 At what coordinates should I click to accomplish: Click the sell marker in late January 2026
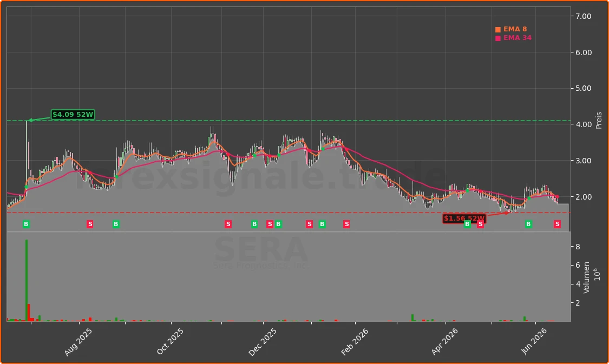pos(346,224)
